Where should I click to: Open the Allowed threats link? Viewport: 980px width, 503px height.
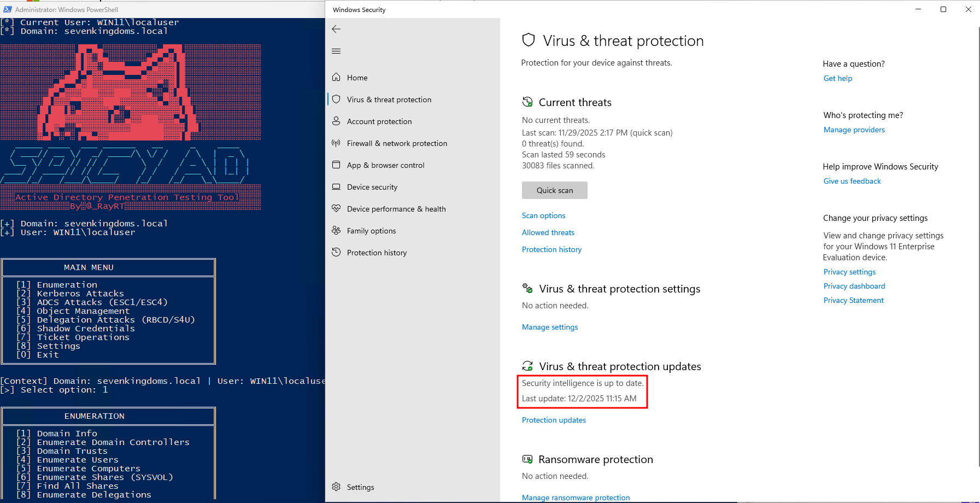548,232
